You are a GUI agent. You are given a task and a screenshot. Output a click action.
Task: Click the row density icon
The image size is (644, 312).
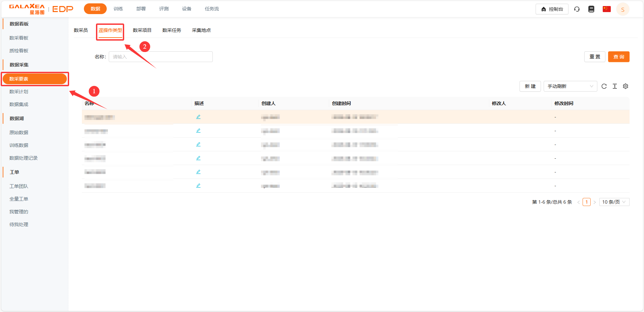615,86
